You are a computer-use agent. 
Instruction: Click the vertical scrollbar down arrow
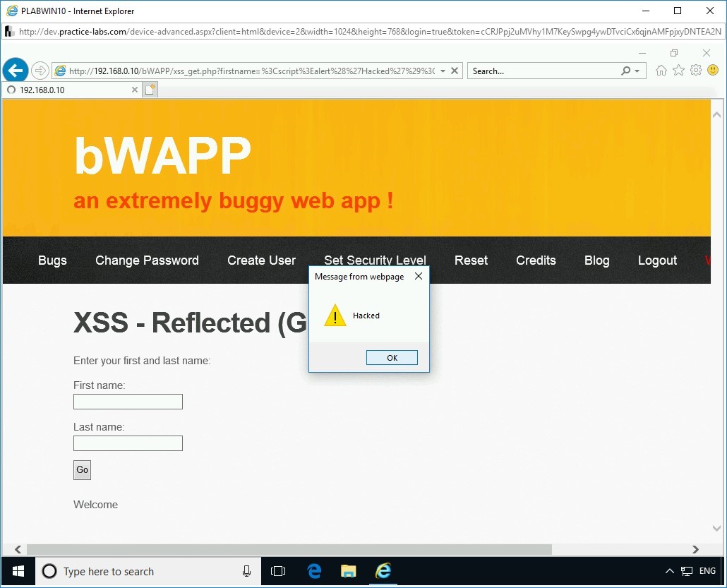tap(716, 528)
